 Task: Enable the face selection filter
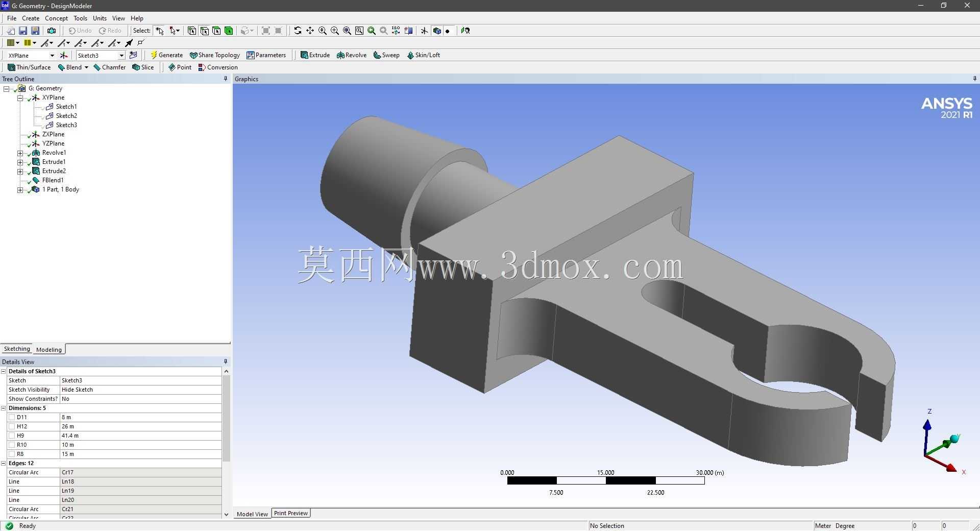pyautogui.click(x=216, y=31)
